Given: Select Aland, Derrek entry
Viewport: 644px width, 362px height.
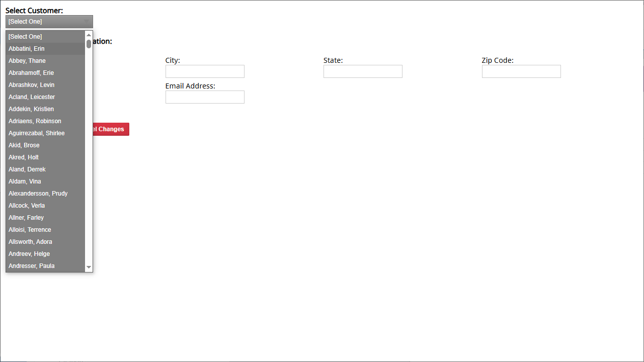Looking at the screenshot, I should tap(45, 169).
